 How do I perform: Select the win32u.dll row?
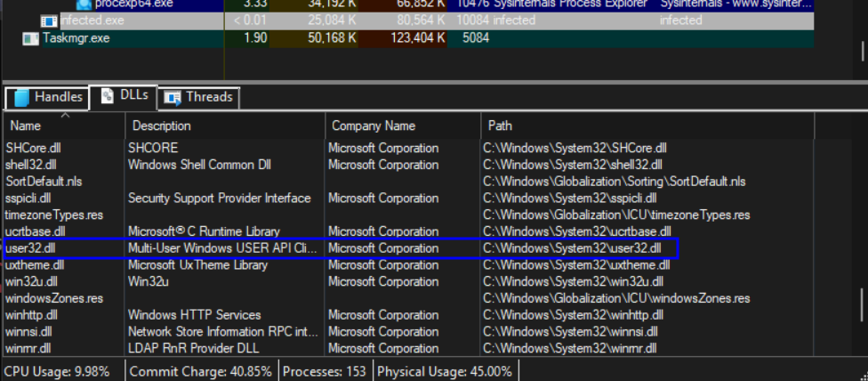point(408,282)
